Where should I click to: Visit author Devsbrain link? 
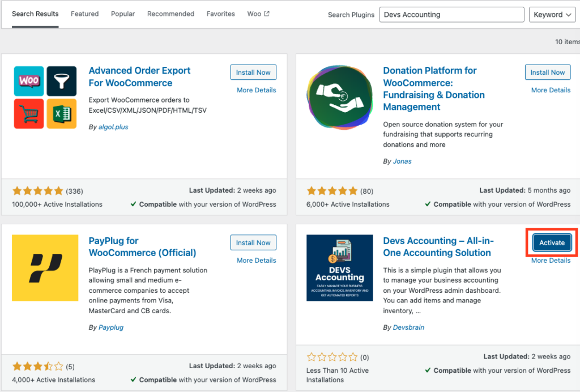(x=408, y=327)
